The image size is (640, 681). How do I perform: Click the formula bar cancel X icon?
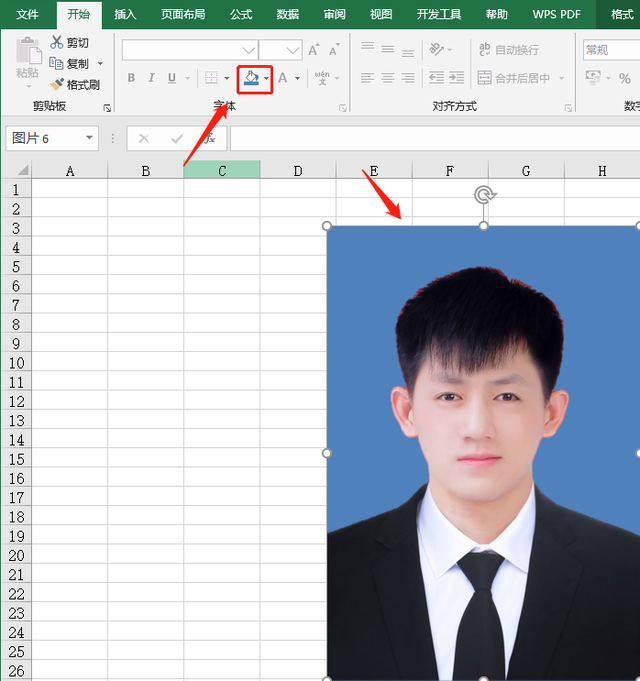[x=144, y=139]
